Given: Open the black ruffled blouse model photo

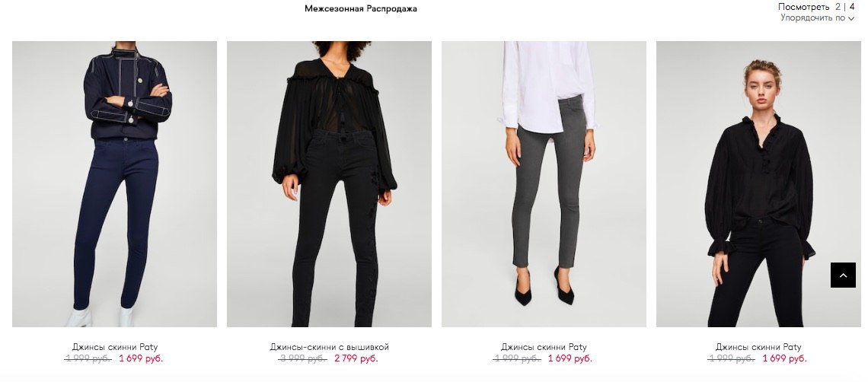Looking at the screenshot, I should [758, 184].
